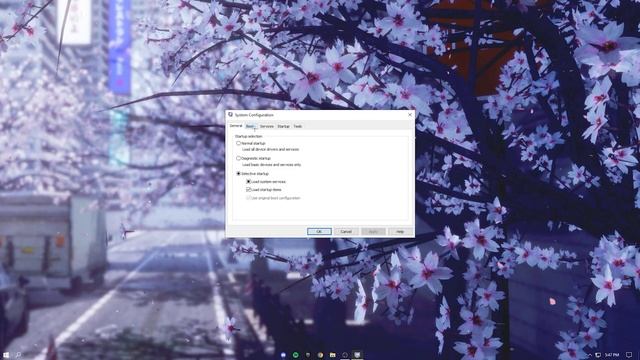Click the network tray icon

(598, 355)
